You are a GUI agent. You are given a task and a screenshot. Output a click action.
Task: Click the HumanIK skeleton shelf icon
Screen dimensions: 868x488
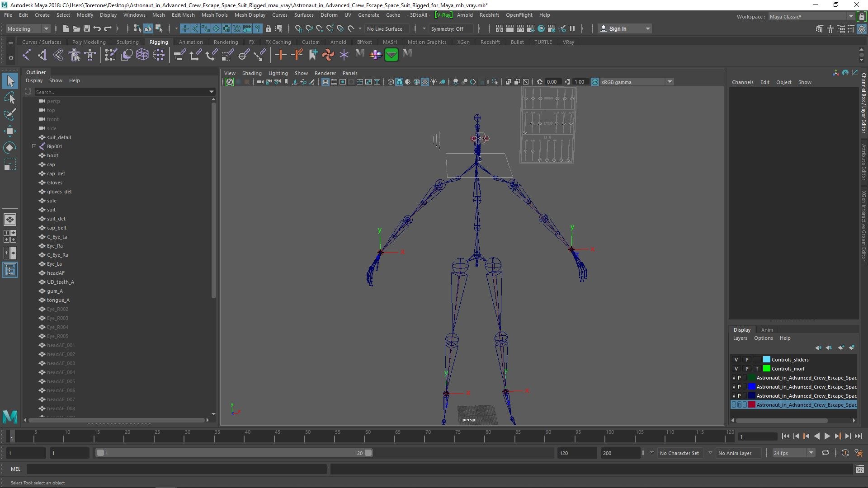point(90,55)
